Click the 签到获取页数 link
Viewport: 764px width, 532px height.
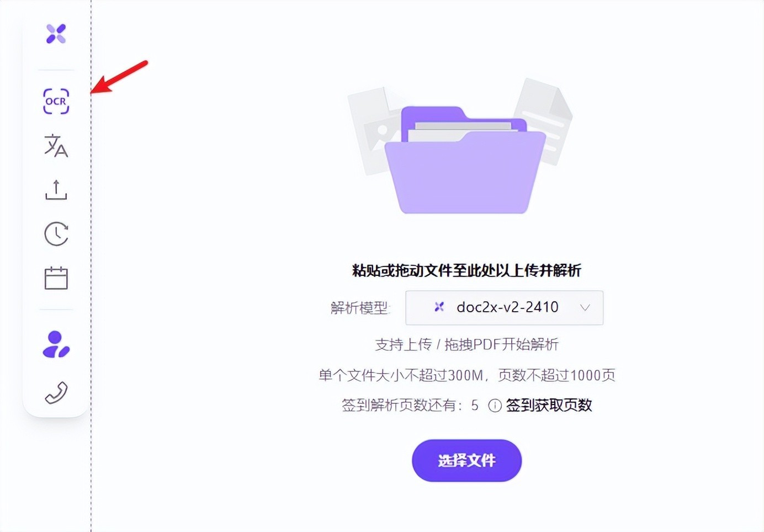click(549, 405)
